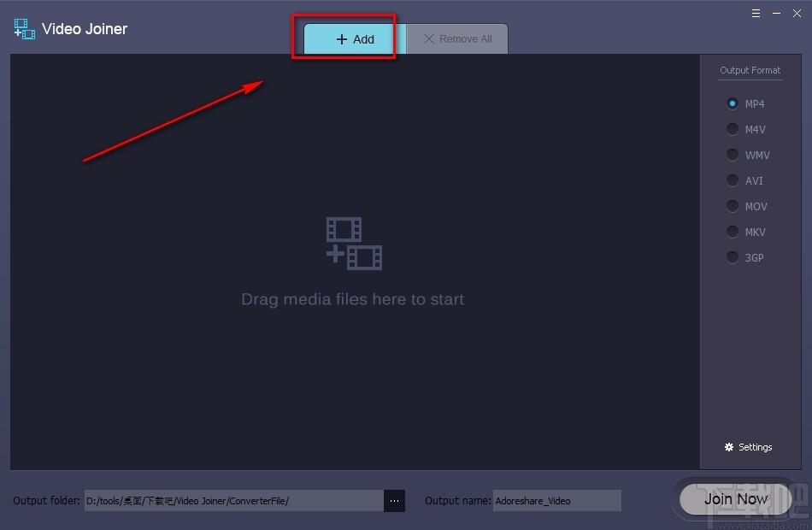Screen dimensions: 812x530
Task: Click the Output folder path field
Action: (x=234, y=500)
